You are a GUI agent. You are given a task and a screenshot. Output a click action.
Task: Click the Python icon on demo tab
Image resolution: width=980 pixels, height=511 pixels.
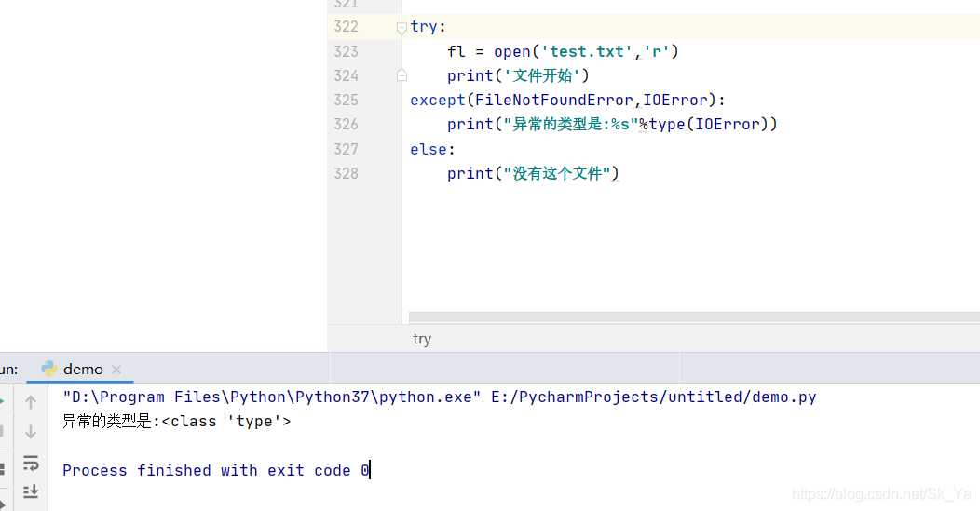(x=49, y=370)
